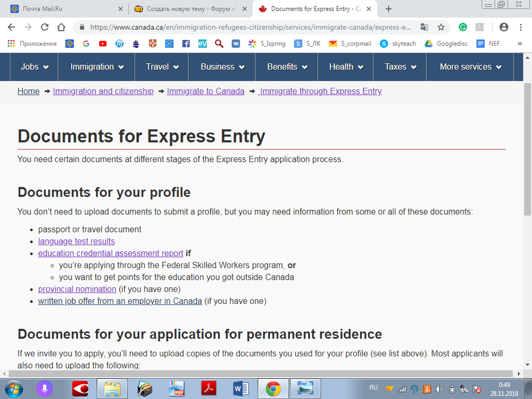
Task: Expand the Immigration dropdown menu
Action: pos(97,67)
